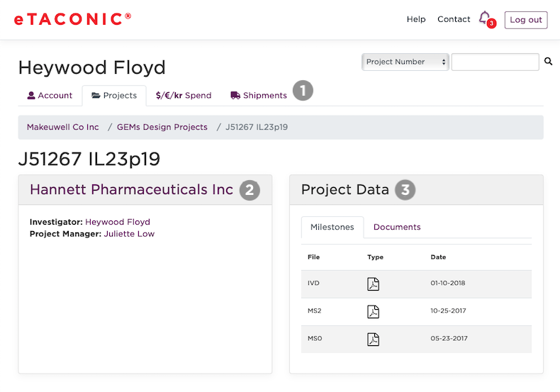Click the number 3 marker by Project Data
Viewport: 560px width, 392px height.
coord(405,190)
